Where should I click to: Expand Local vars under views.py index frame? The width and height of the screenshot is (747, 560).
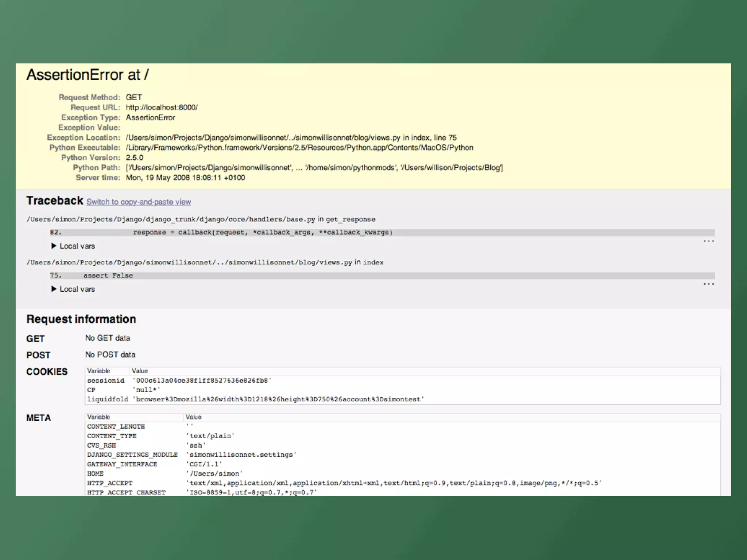click(73, 289)
